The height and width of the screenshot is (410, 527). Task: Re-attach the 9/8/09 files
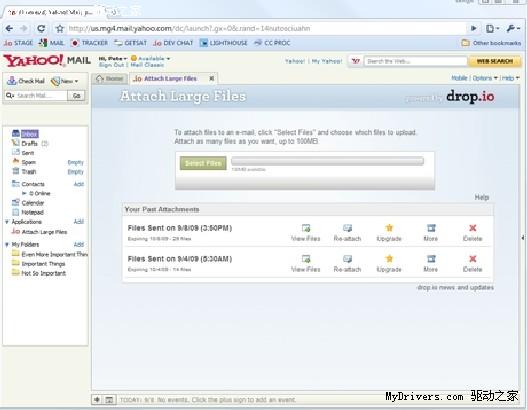click(347, 233)
